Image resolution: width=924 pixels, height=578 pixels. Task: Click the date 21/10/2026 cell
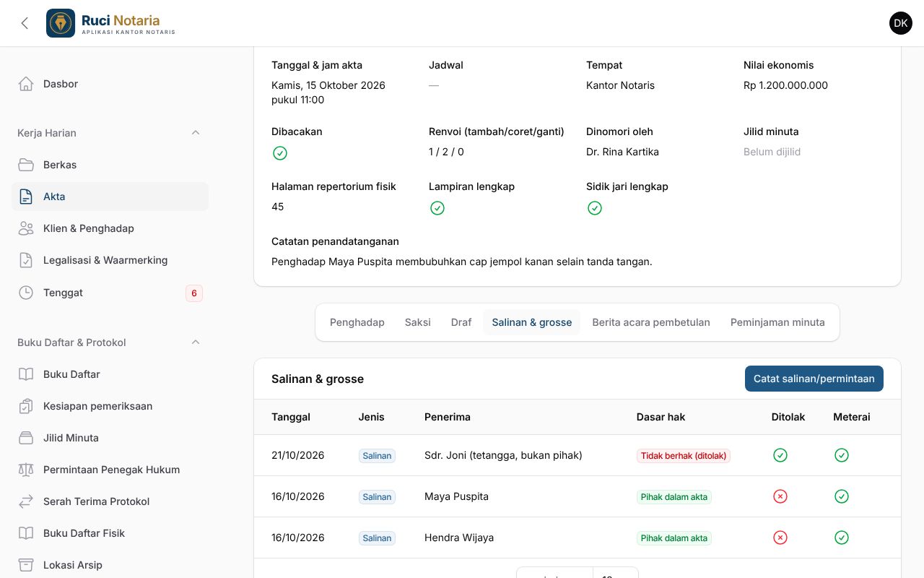pyautogui.click(x=298, y=455)
